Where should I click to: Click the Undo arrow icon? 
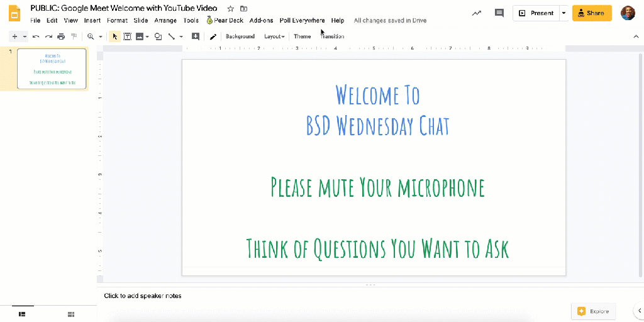(x=36, y=36)
